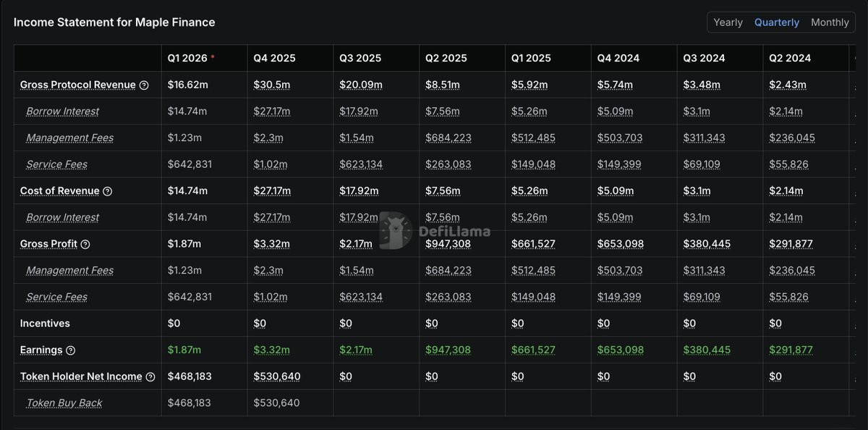868x430 pixels.
Task: Click the Q1 2026 column header
Action: (x=187, y=58)
